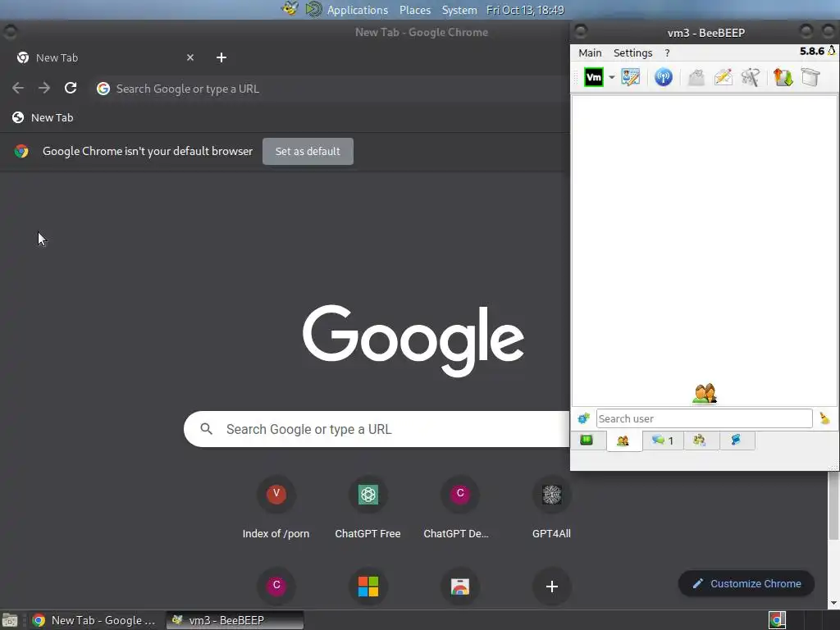Viewport: 840px width, 630px height.
Task: Select the users tab with two people icon
Action: click(623, 441)
